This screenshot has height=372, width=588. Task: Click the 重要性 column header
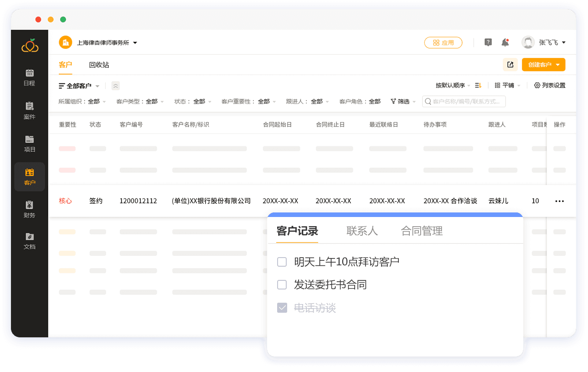click(x=67, y=124)
